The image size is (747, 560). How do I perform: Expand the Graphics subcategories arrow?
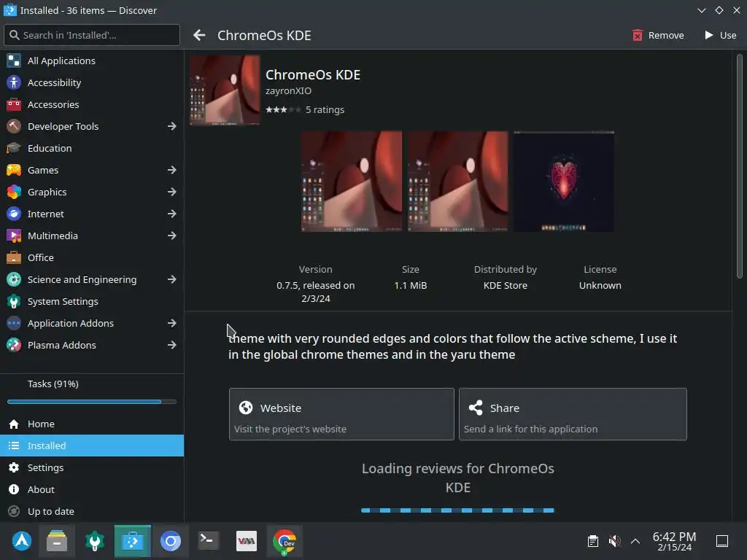click(172, 192)
